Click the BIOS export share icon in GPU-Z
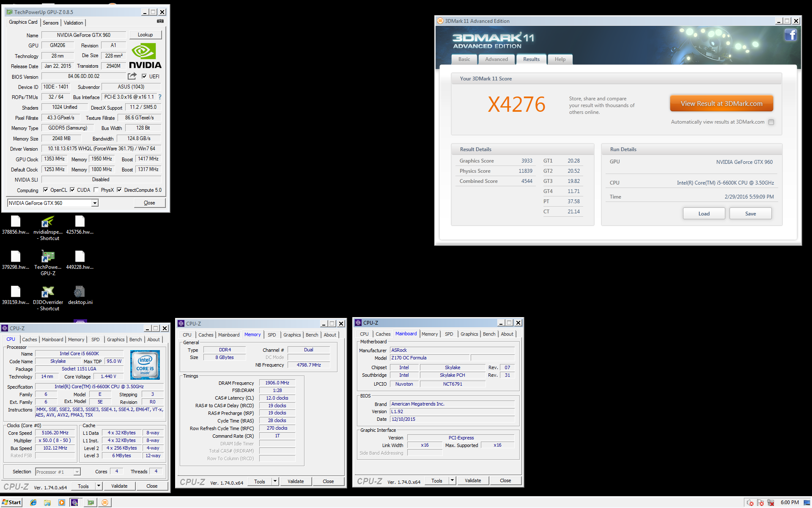This screenshot has height=508, width=812. pyautogui.click(x=132, y=76)
